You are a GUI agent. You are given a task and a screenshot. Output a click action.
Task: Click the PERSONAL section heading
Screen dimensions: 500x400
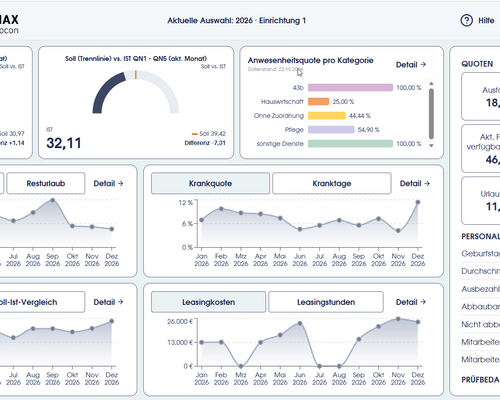tap(480, 236)
